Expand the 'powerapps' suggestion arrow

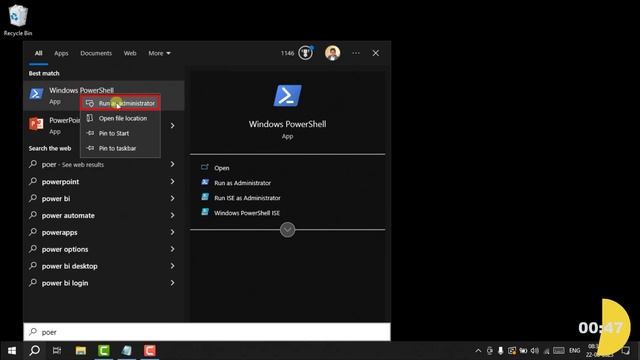[x=172, y=232]
